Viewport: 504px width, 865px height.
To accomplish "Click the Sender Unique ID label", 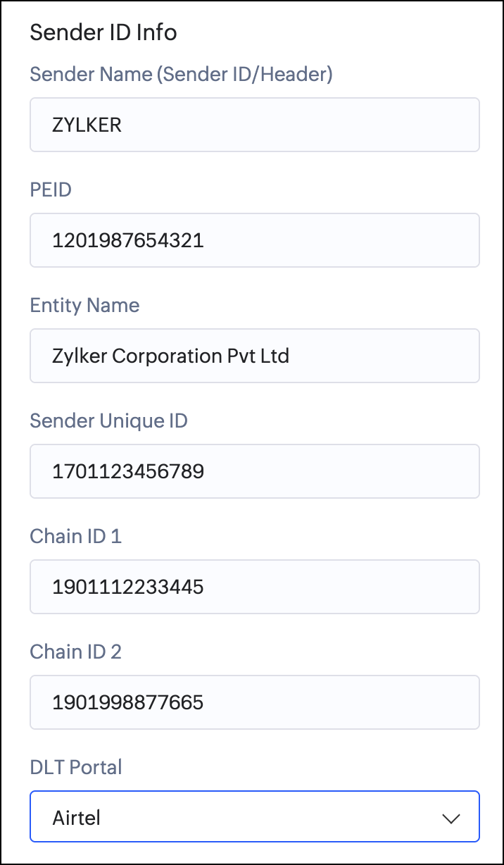I will 108,421.
